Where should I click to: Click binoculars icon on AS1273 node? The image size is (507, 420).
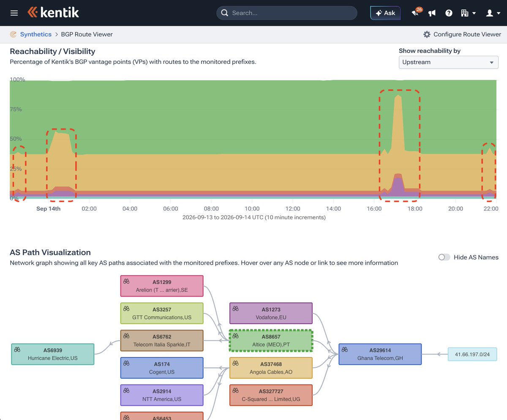[235, 309]
